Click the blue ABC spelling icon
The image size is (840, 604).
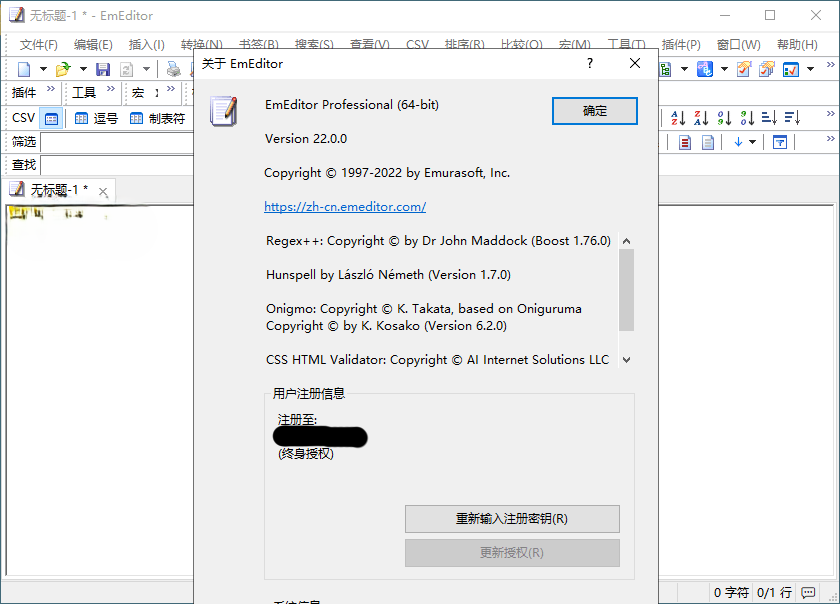pyautogui.click(x=704, y=69)
